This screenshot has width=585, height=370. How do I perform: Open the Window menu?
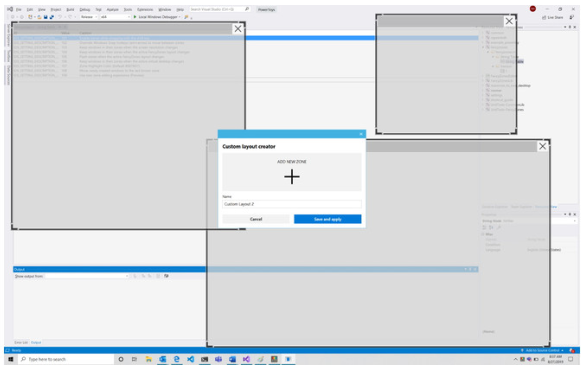tap(165, 9)
